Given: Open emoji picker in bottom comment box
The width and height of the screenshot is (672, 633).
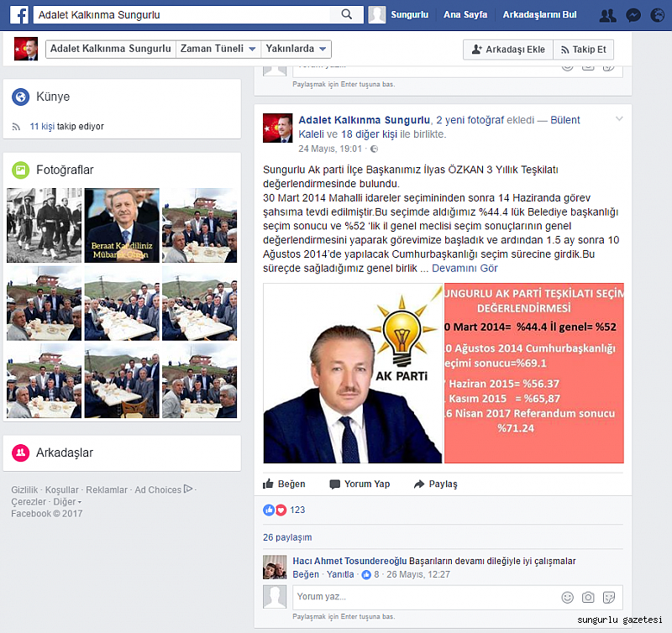Looking at the screenshot, I should [x=568, y=597].
